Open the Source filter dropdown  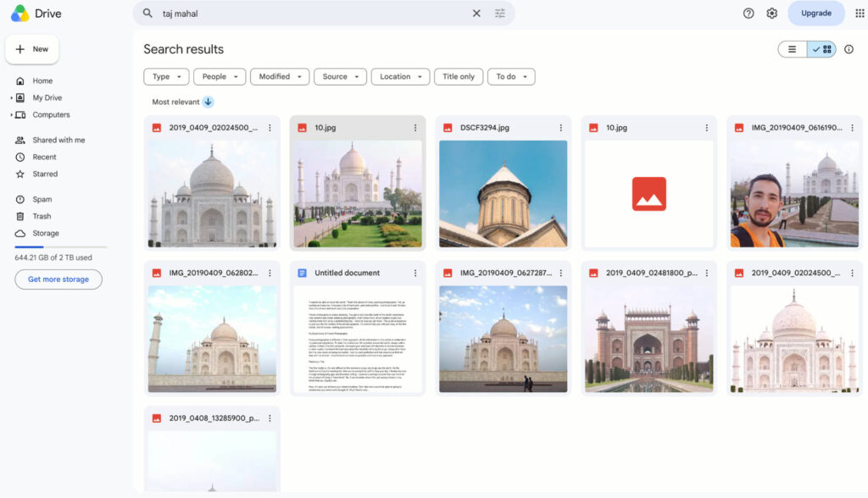click(341, 77)
